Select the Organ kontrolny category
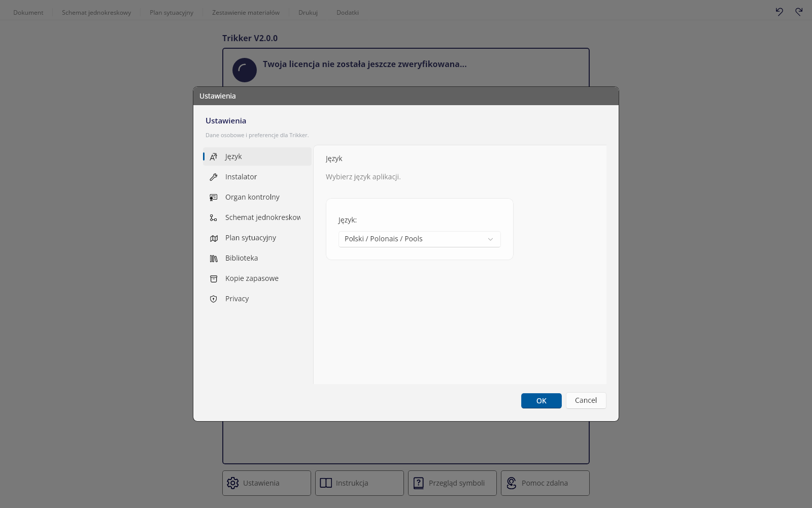This screenshot has width=812, height=508. 257,197
